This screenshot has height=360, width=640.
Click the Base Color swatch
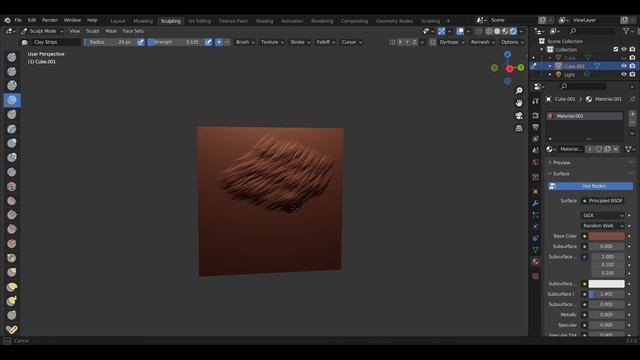coord(607,236)
